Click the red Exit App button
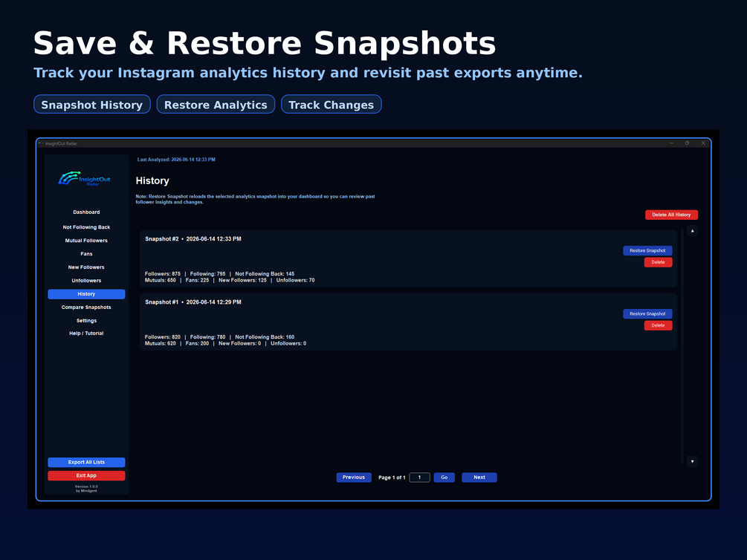 pos(86,476)
